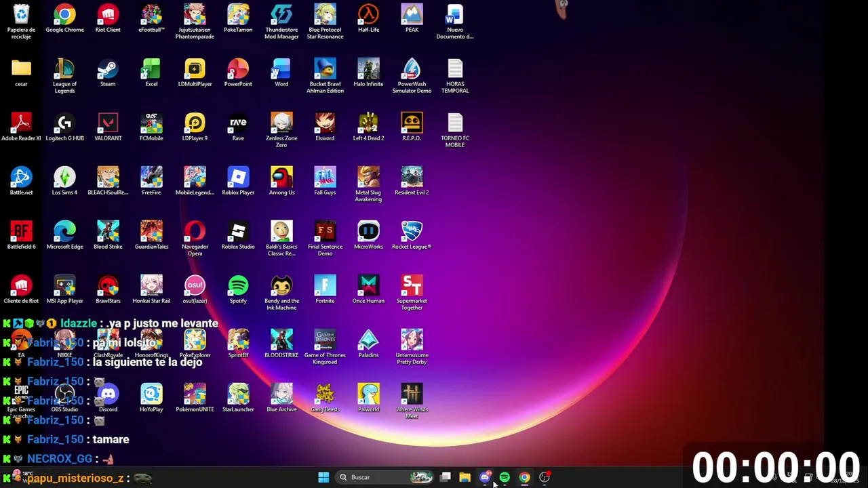Open the Word desktop shortcut
The width and height of the screenshot is (868, 488).
tap(281, 73)
